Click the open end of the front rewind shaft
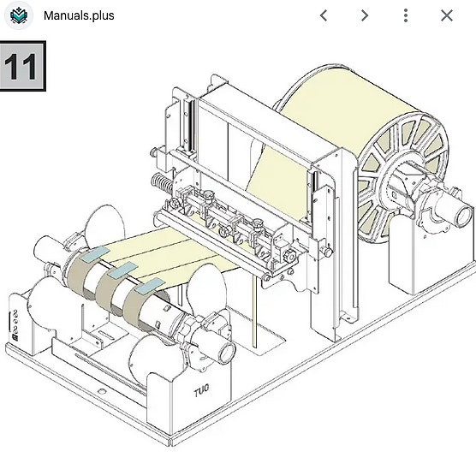 (227, 353)
